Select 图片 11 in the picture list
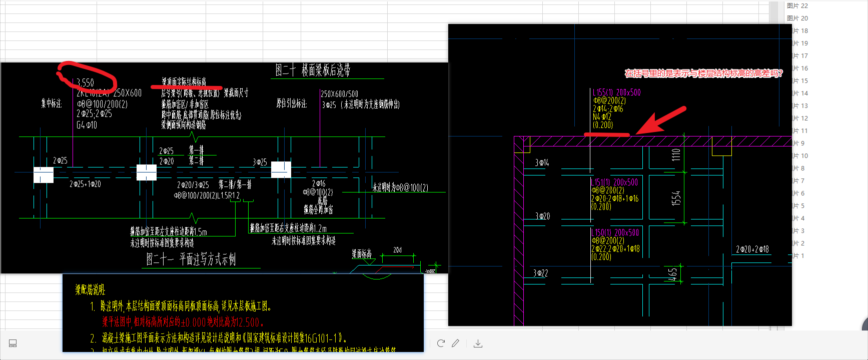This screenshot has width=868, height=360. tap(800, 130)
